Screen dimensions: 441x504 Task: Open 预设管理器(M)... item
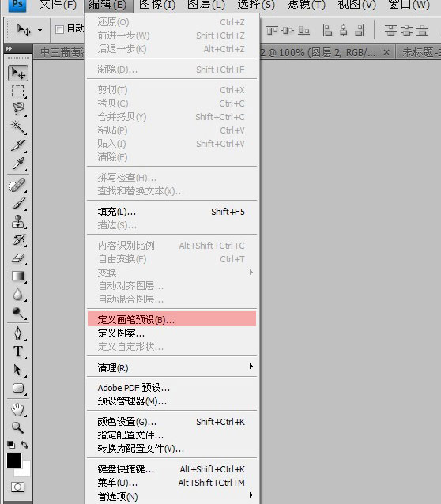point(171,401)
